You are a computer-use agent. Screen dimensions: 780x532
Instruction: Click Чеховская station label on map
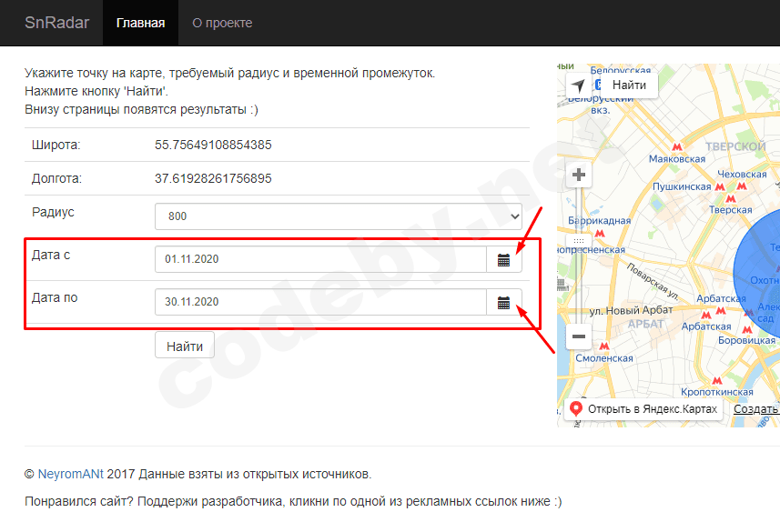pos(742,175)
